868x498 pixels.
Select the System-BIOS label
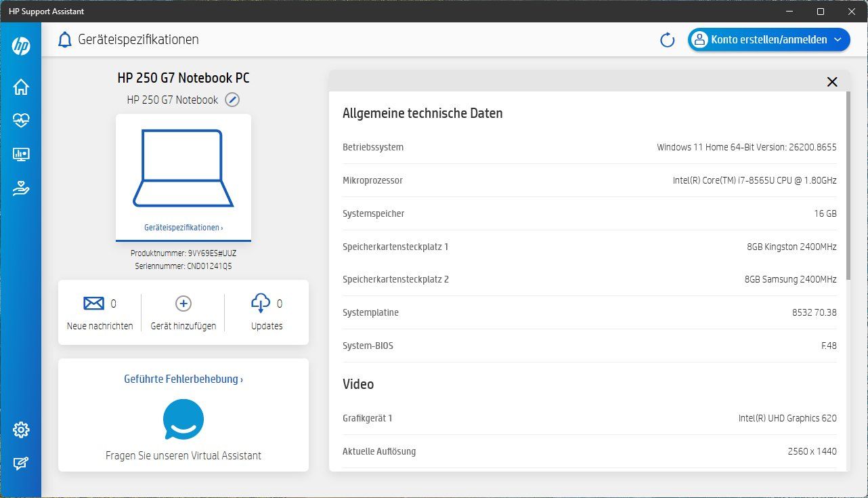(x=368, y=346)
